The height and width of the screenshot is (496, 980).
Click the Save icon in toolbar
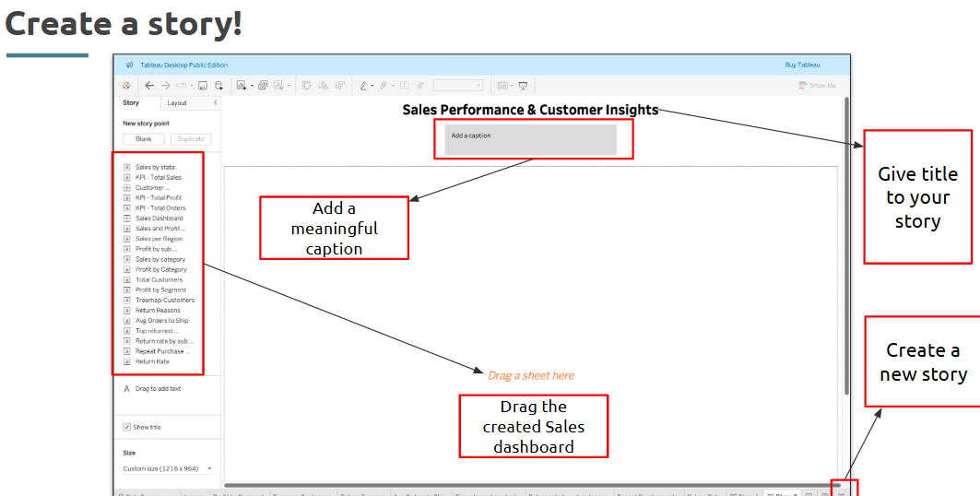tap(203, 86)
